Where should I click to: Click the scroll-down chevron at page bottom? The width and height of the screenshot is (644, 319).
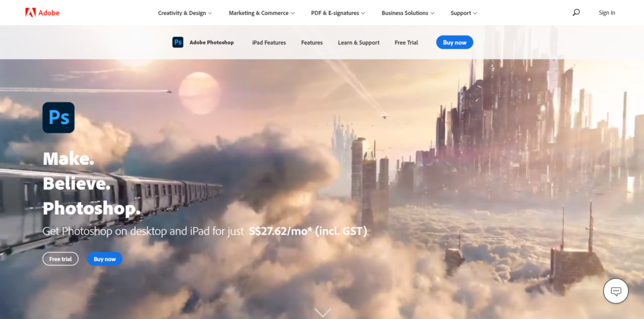click(323, 313)
